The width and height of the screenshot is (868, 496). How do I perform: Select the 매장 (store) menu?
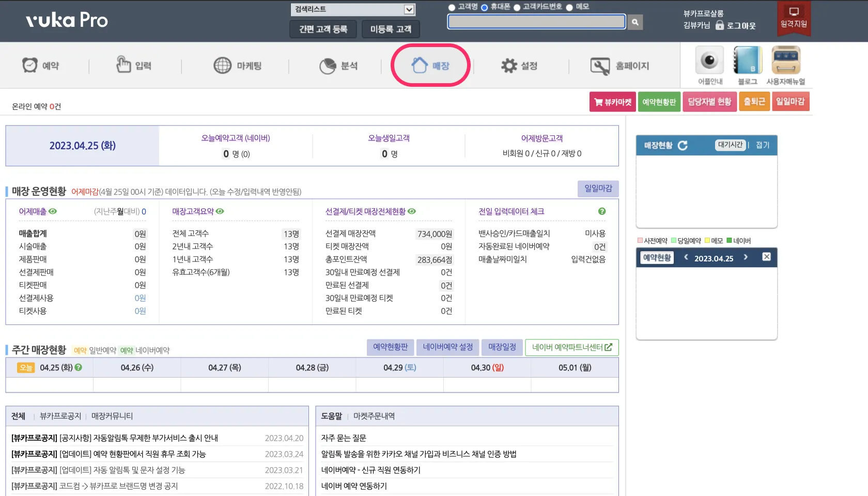pos(430,66)
